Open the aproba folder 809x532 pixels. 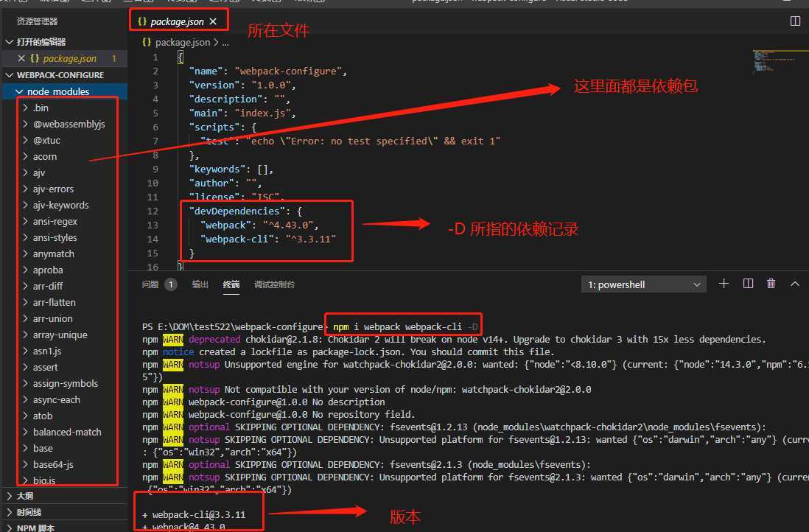point(48,270)
